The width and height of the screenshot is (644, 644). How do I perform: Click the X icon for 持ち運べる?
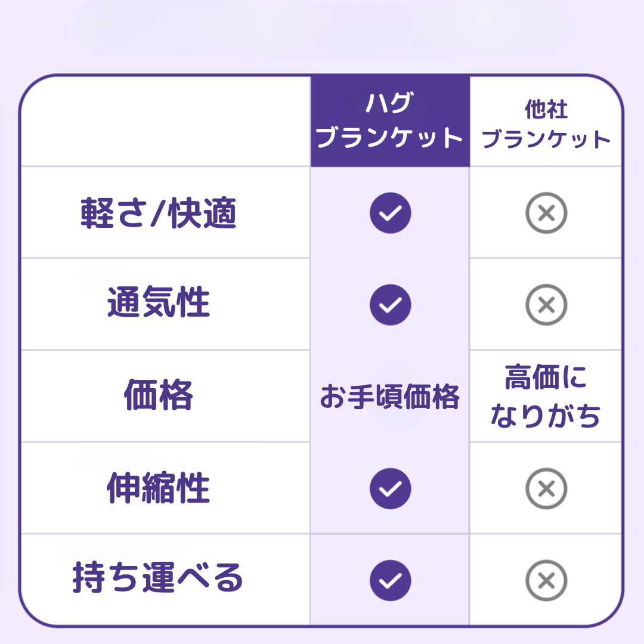click(546, 580)
